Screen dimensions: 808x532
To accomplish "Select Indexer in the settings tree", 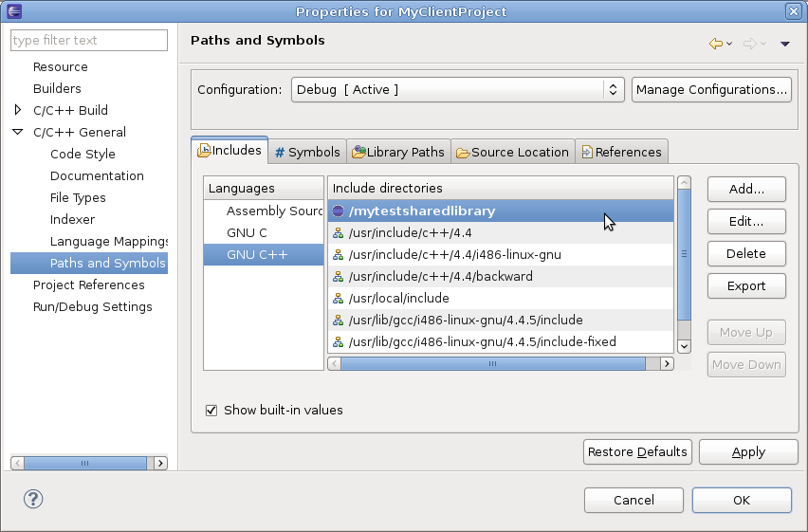I will pyautogui.click(x=72, y=219).
